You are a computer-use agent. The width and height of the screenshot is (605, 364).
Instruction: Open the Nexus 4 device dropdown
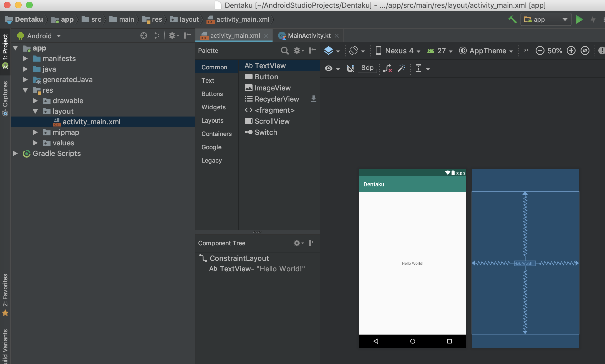click(x=398, y=51)
